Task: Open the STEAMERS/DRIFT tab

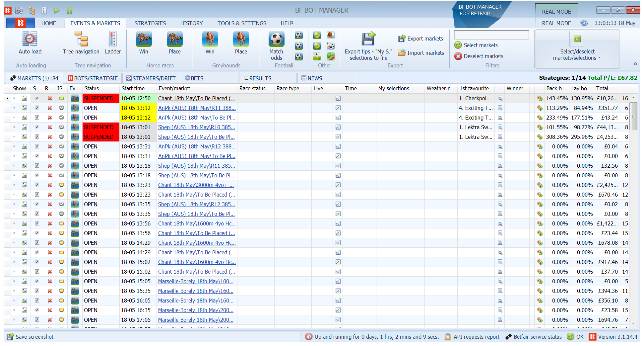Action: (151, 78)
